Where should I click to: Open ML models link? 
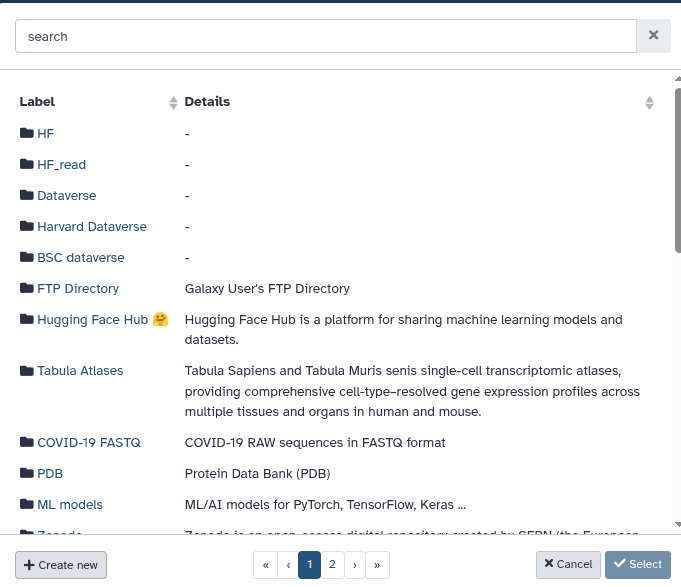[70, 505]
